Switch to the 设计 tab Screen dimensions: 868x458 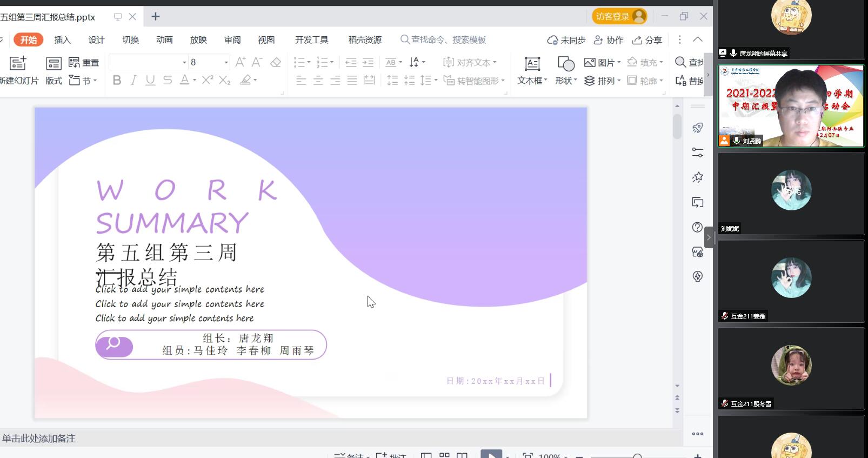pyautogui.click(x=96, y=39)
